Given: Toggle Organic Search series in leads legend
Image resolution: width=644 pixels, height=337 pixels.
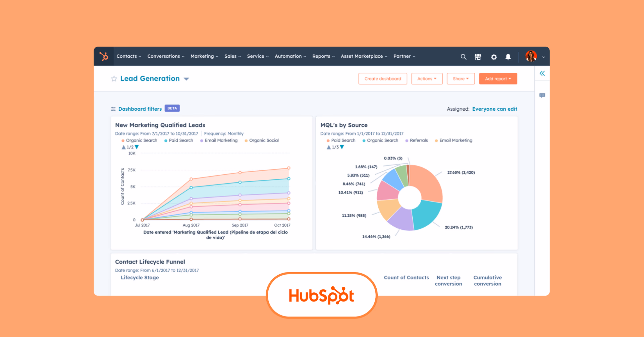Looking at the screenshot, I should click(141, 141).
